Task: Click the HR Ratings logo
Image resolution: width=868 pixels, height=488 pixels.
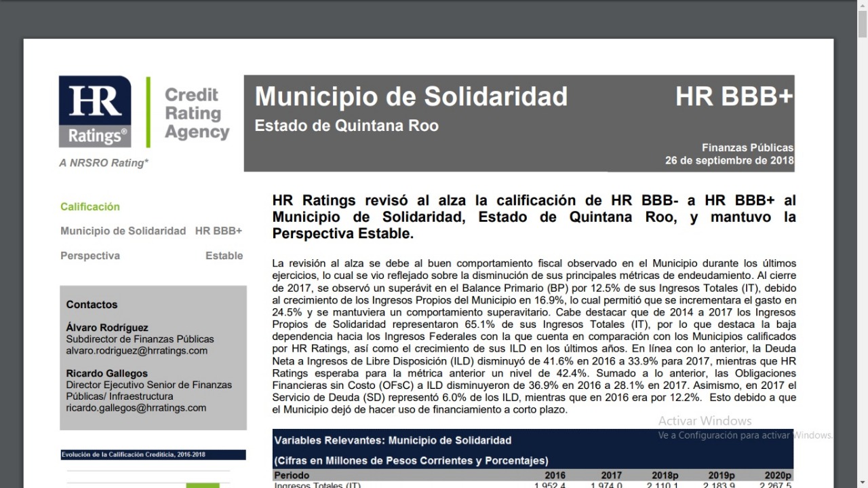Action: pyautogui.click(x=95, y=111)
